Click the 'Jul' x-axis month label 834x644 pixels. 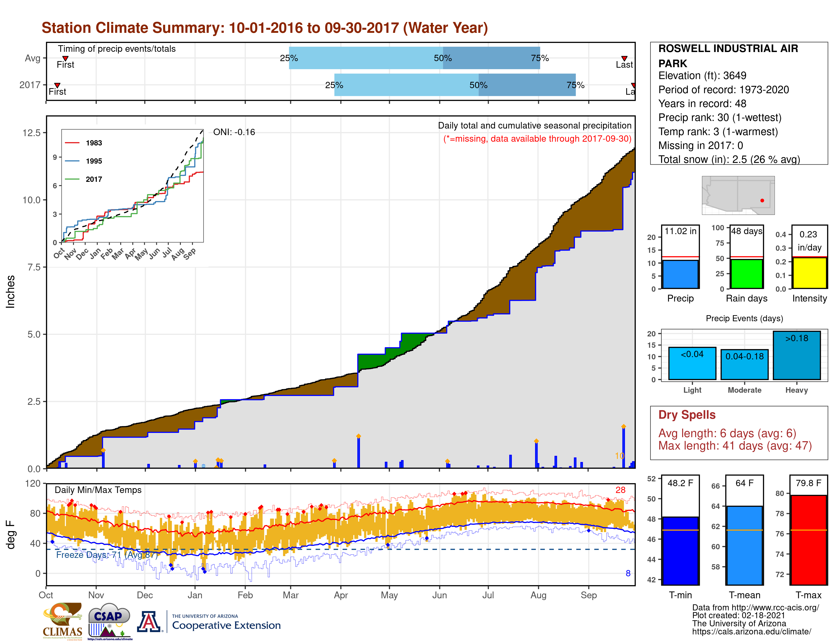point(488,595)
